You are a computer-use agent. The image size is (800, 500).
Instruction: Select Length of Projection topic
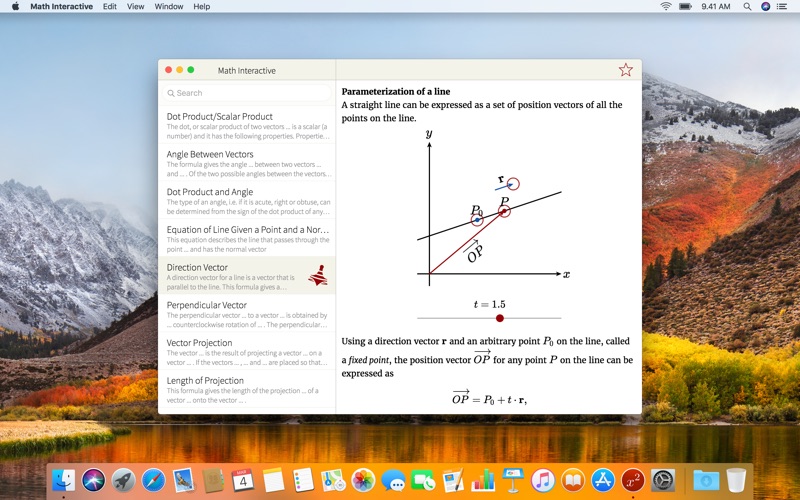click(247, 389)
